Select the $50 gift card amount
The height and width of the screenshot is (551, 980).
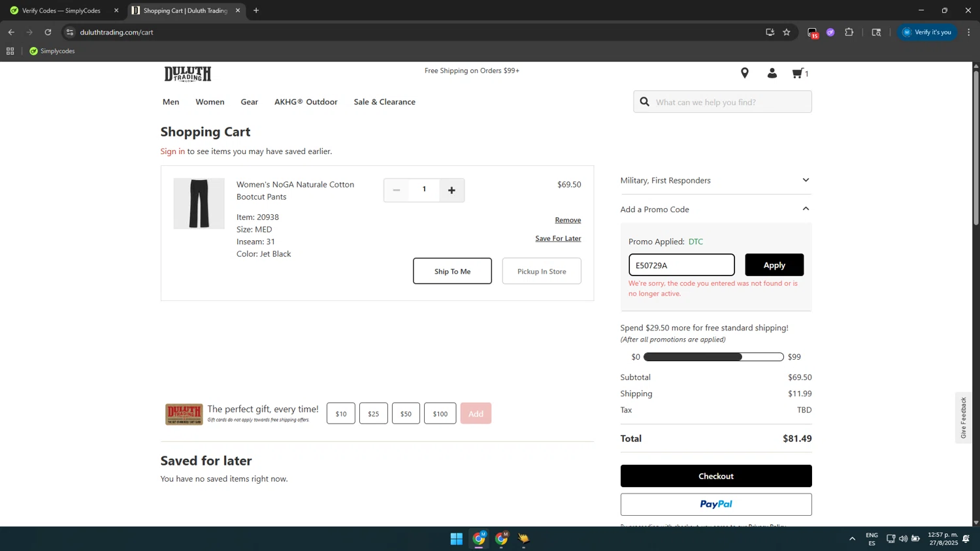[x=406, y=413]
